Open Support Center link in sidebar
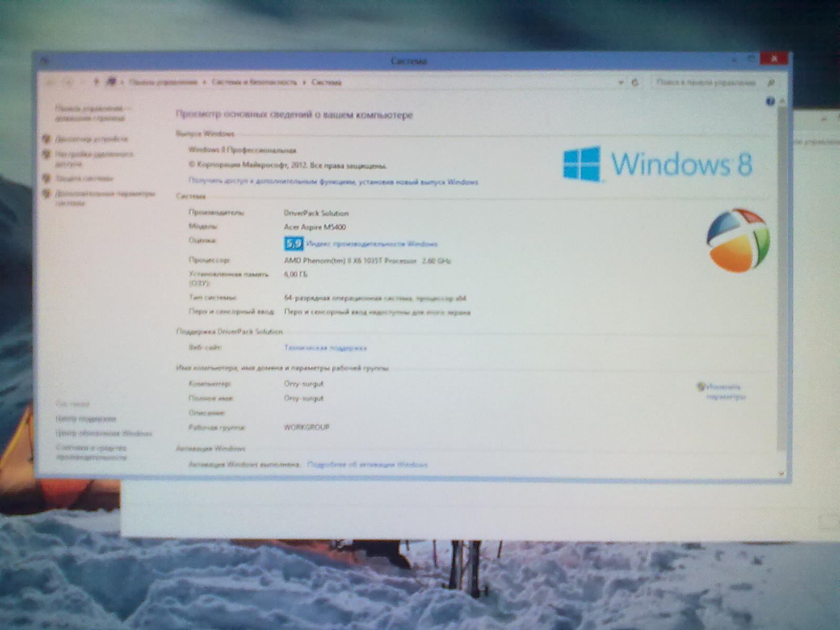The image size is (840, 630). pos(86,419)
